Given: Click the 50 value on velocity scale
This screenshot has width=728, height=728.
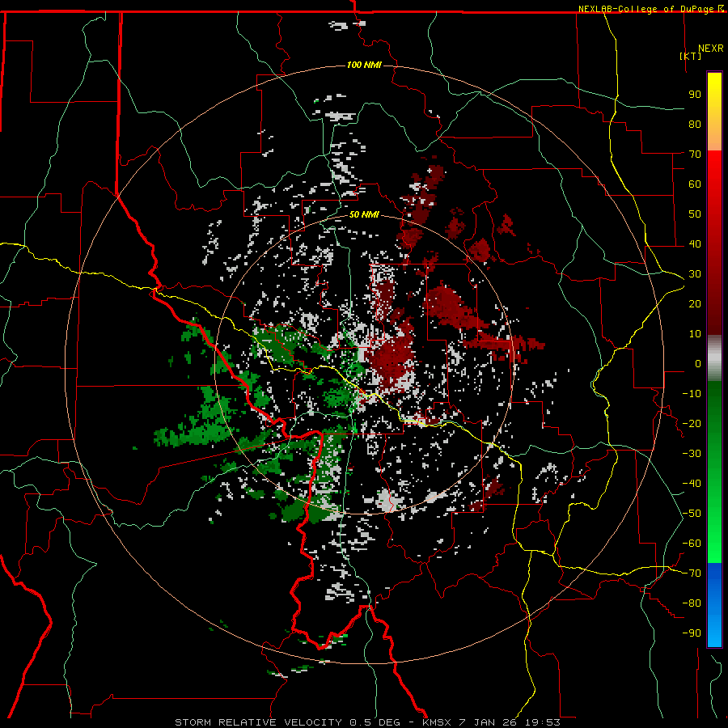Looking at the screenshot, I should pos(695,214).
